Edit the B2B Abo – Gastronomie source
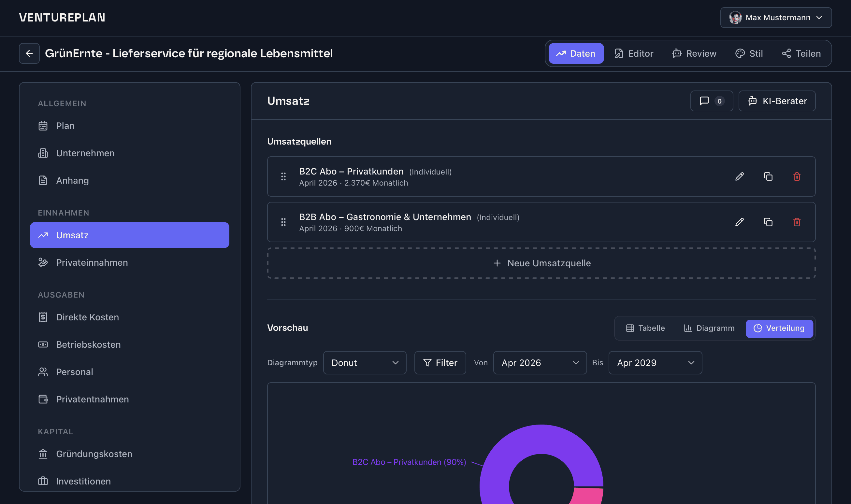 739,222
